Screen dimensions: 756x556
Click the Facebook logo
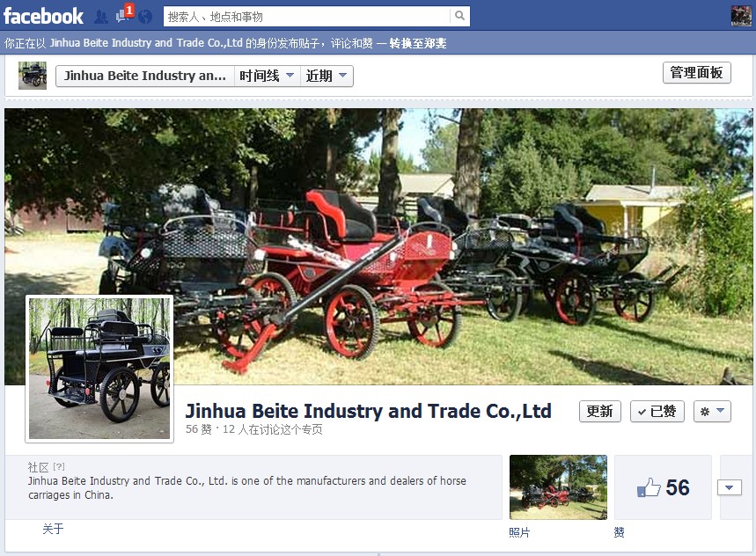pos(43,17)
